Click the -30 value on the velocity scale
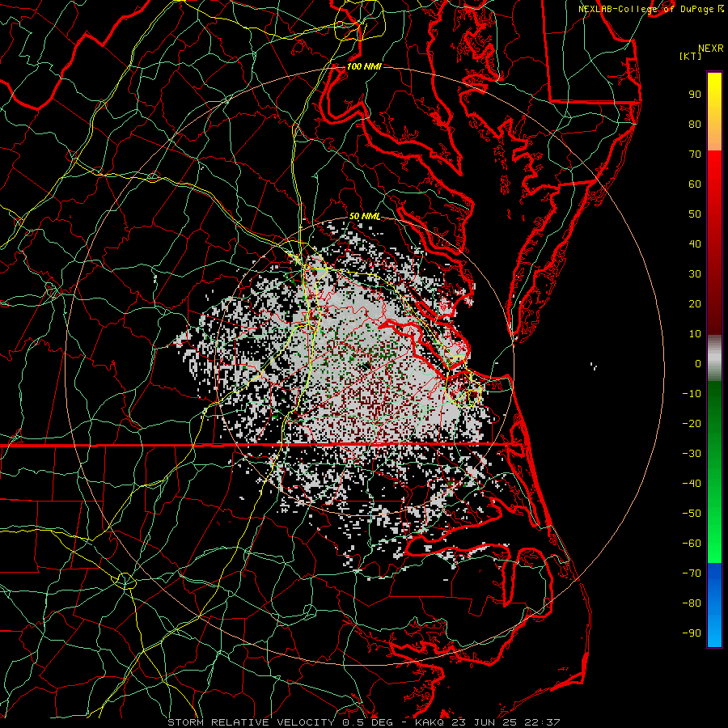Viewport: 728px width, 728px height. pos(692,454)
